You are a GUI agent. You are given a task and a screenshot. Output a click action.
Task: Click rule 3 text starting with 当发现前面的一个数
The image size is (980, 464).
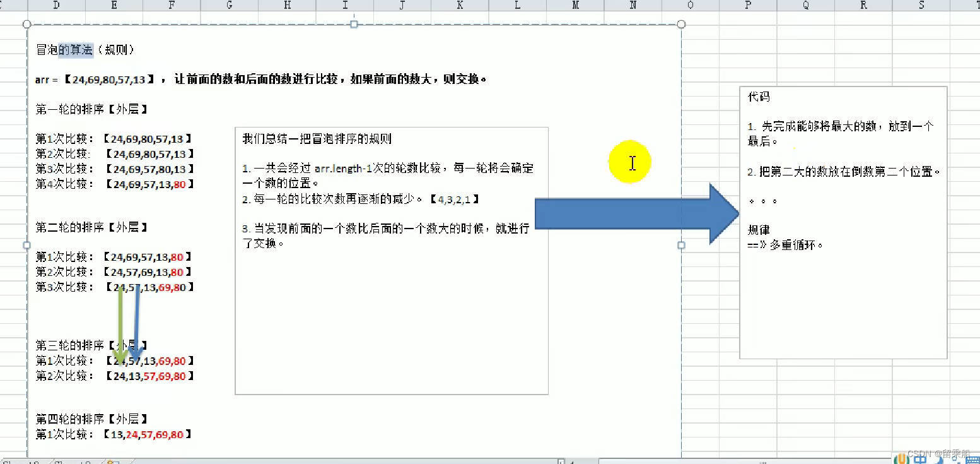385,236
